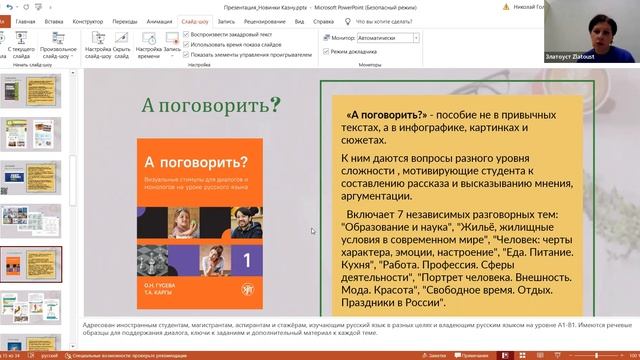This screenshot has height=360, width=640.
Task: Click the Redo/Repeat icon in the quick access toolbar
Action: point(26,7)
